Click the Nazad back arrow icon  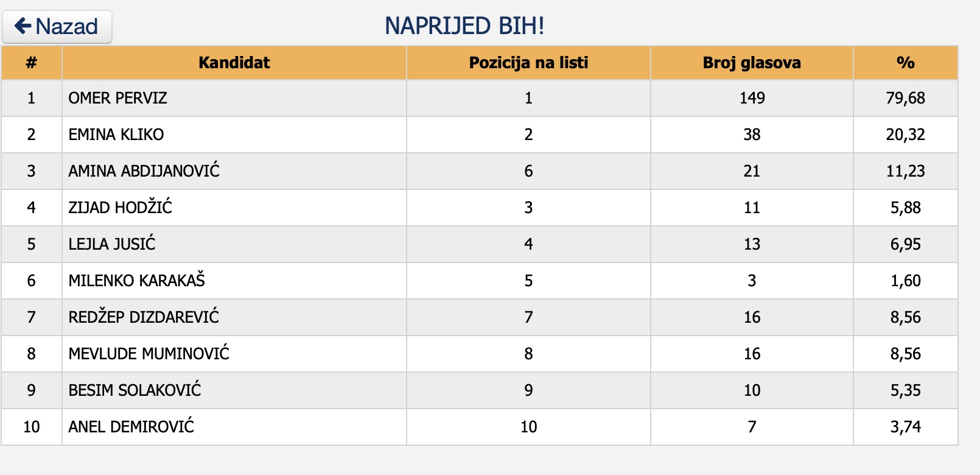point(23,26)
